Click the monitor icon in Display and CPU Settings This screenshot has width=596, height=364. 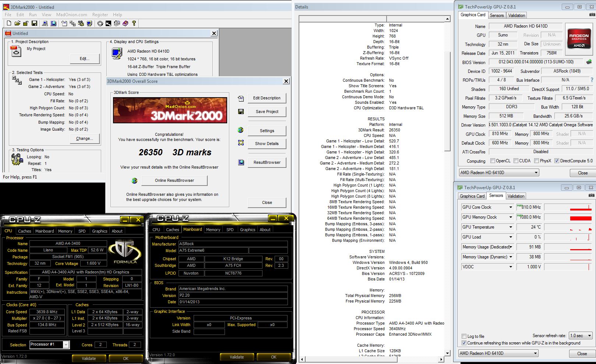[117, 54]
